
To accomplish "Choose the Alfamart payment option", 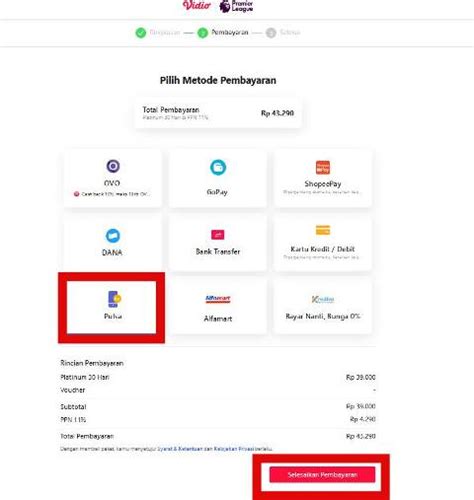I will pyautogui.click(x=218, y=306).
